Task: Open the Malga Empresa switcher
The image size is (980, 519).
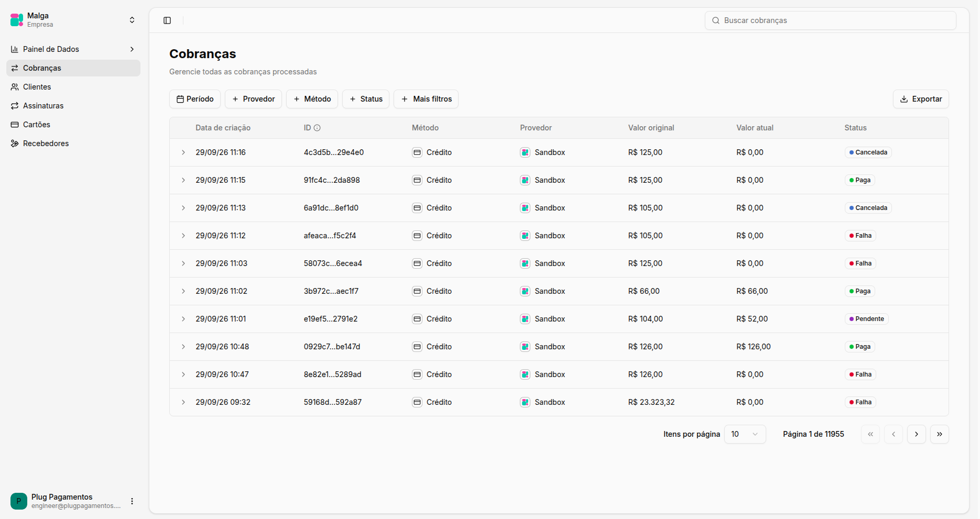Action: point(73,20)
